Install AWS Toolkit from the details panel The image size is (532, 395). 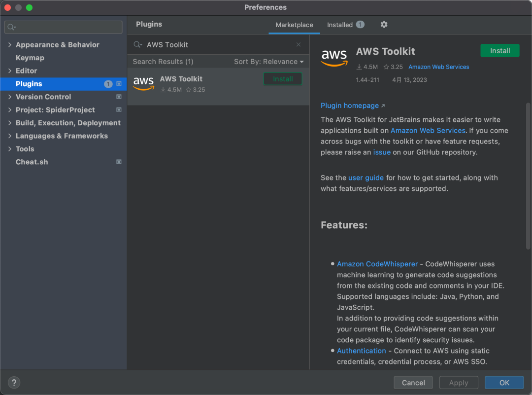(x=499, y=51)
